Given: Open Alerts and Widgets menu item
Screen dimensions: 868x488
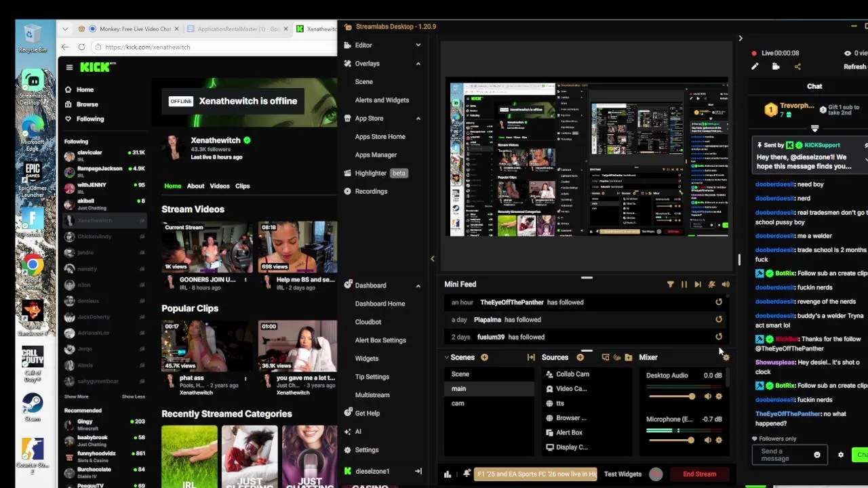Looking at the screenshot, I should coord(382,100).
